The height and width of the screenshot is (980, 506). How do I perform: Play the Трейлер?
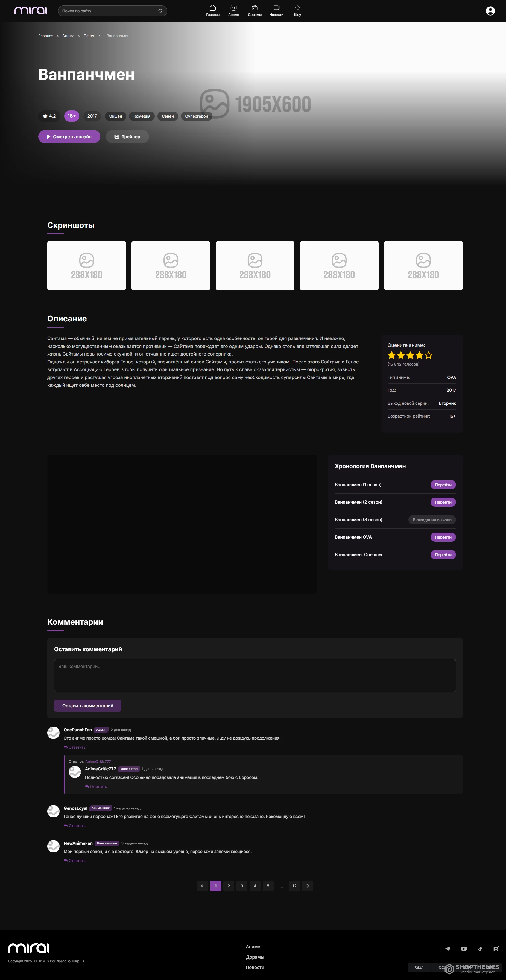tap(127, 137)
